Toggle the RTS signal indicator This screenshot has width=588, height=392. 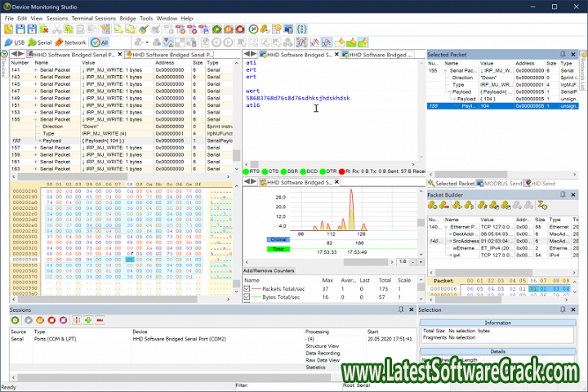tap(251, 172)
